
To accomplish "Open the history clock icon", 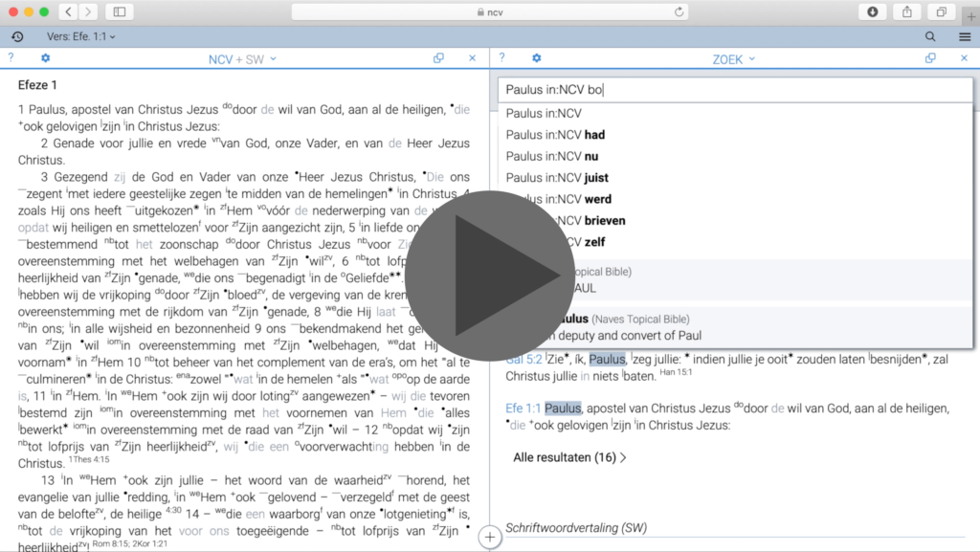I will click(x=17, y=37).
